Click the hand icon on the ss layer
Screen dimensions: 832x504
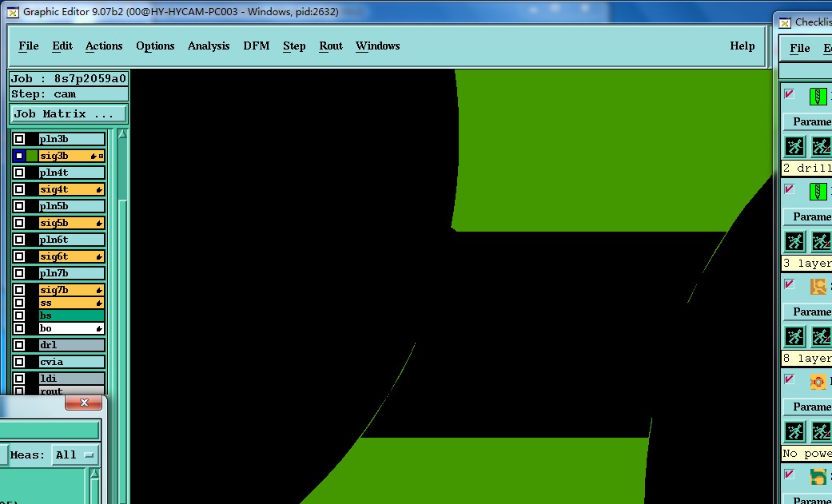point(99,304)
